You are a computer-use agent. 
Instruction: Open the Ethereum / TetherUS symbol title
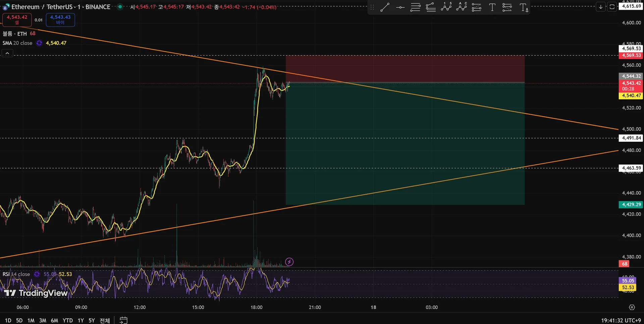61,7
